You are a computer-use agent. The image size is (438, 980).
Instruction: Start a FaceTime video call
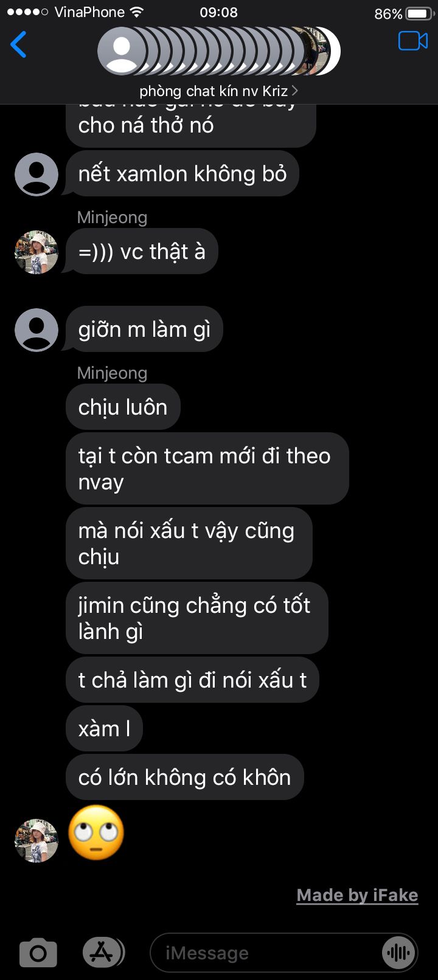[413, 41]
